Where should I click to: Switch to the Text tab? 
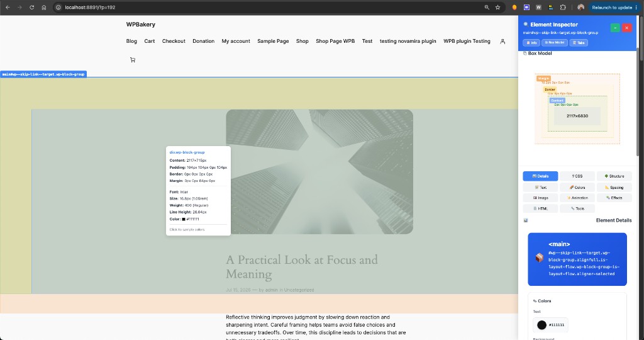(540, 187)
